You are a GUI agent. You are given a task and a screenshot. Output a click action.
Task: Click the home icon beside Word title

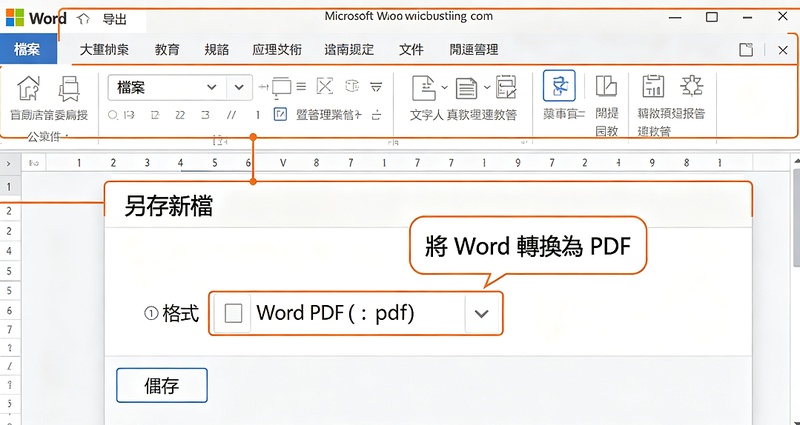click(83, 19)
